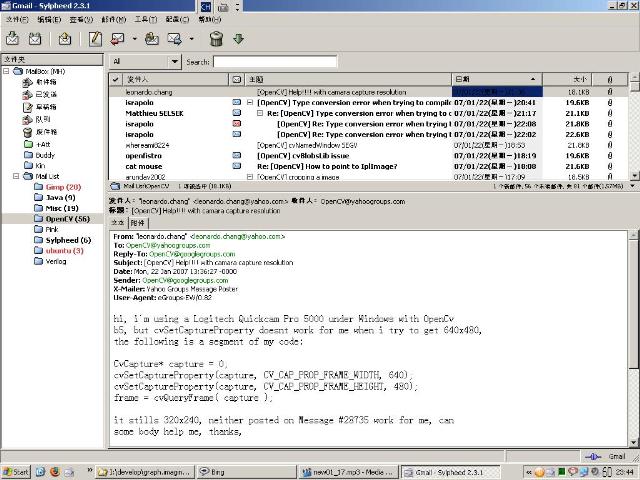Open the 编辑(E) menu
The image size is (640, 480).
point(49,19)
